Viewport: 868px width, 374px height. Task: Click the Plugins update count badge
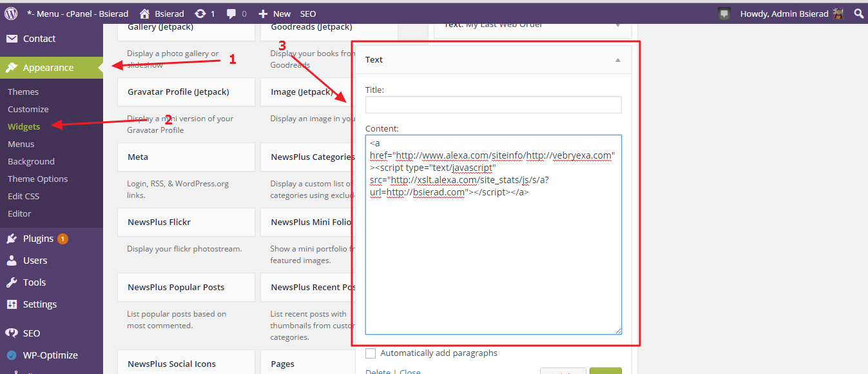pyautogui.click(x=63, y=239)
